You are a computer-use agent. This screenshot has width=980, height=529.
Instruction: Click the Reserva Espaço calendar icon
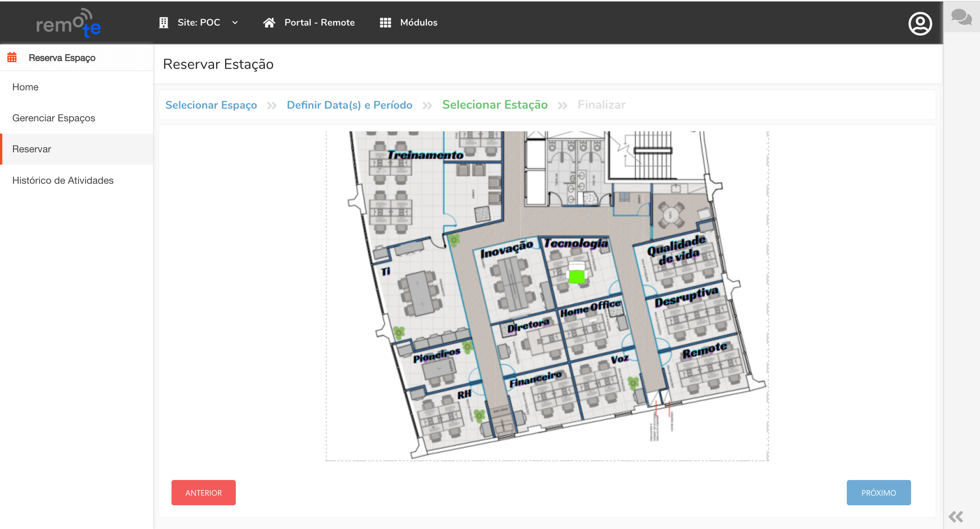[12, 57]
